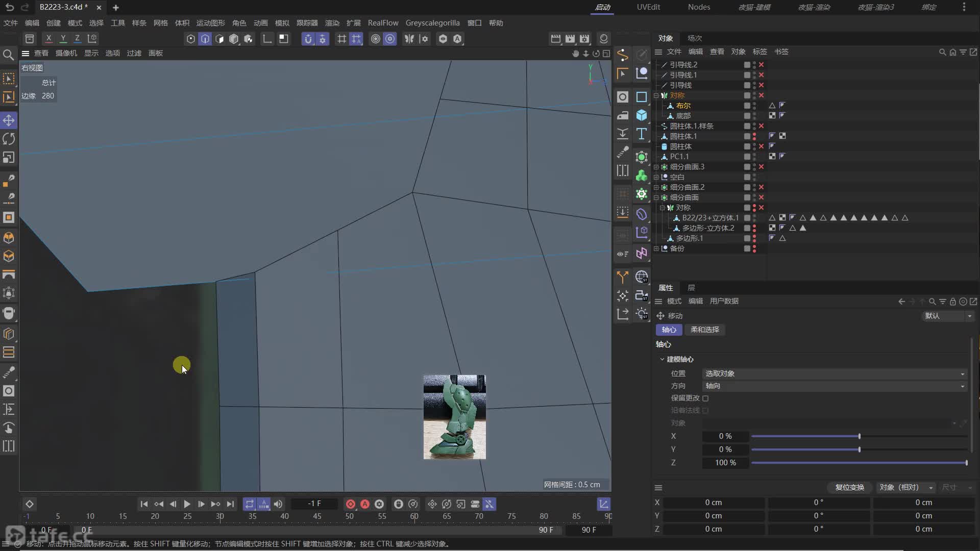Toggle the red X tag on 引导线.2
The width and height of the screenshot is (980, 551).
pyautogui.click(x=761, y=65)
